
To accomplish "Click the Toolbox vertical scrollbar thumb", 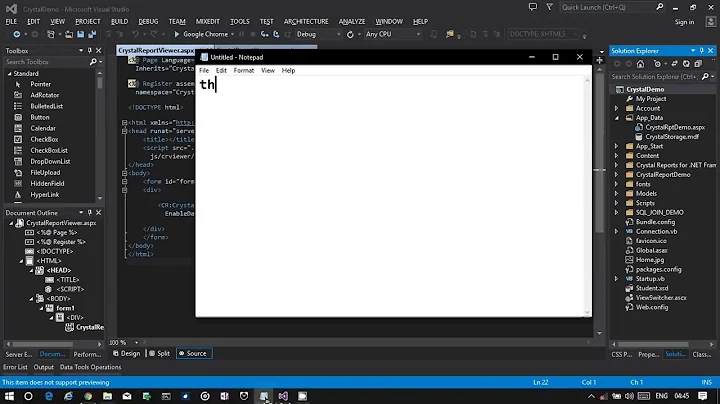I will 100,83.
